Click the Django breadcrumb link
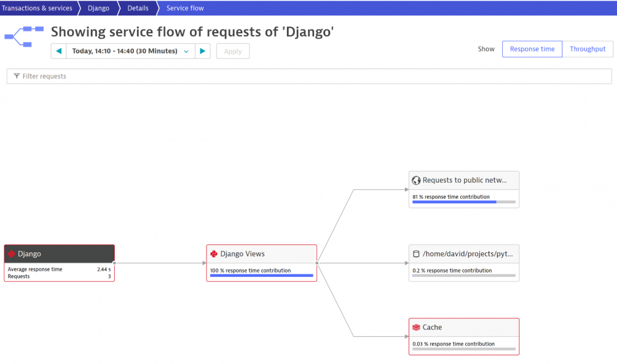Image resolution: width=617 pixels, height=364 pixels. 98,8
